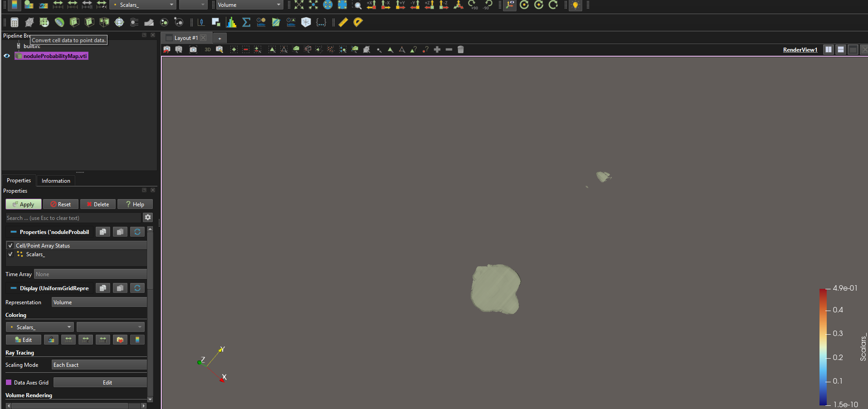Image resolution: width=868 pixels, height=409 pixels.
Task: Capture screenshot with camera icon
Action: 193,49
